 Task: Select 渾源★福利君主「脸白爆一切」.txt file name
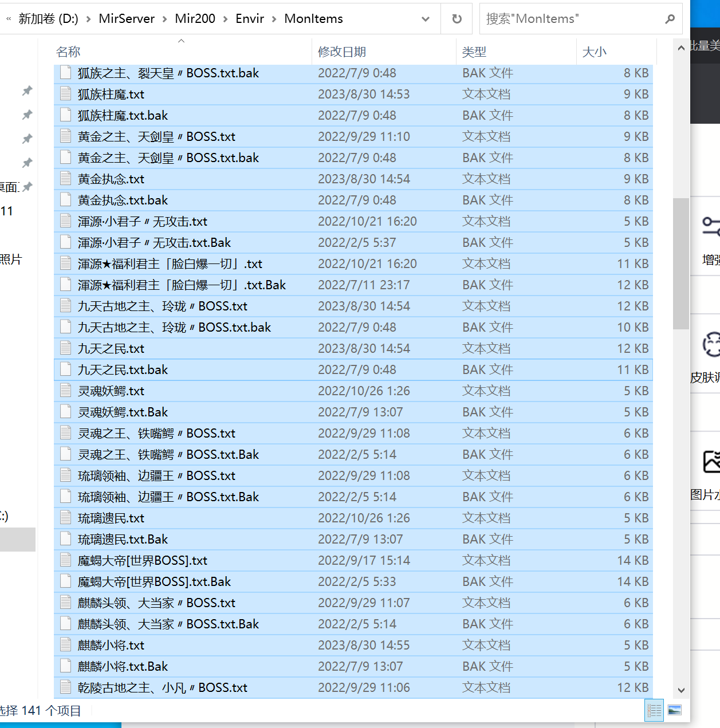170,263
